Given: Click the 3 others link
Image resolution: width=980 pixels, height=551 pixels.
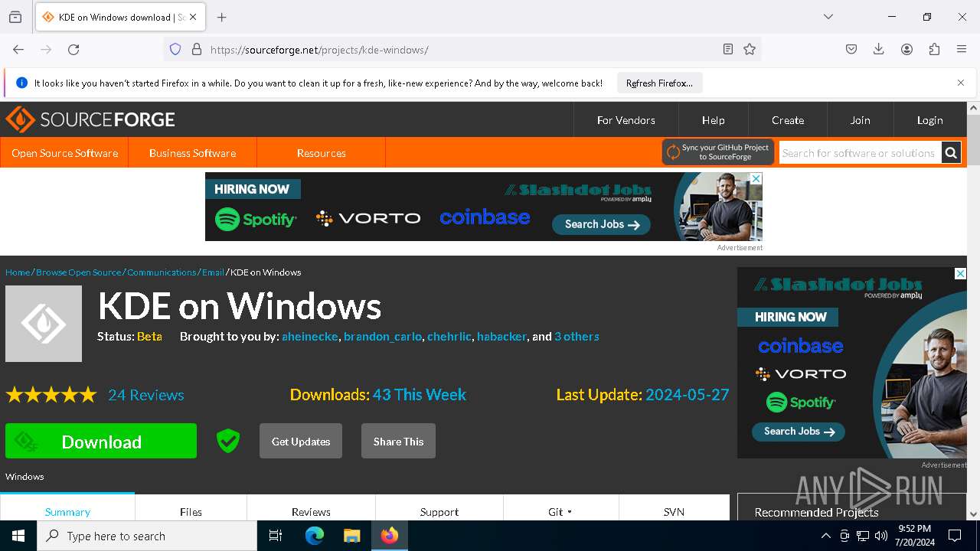Looking at the screenshot, I should pos(577,337).
